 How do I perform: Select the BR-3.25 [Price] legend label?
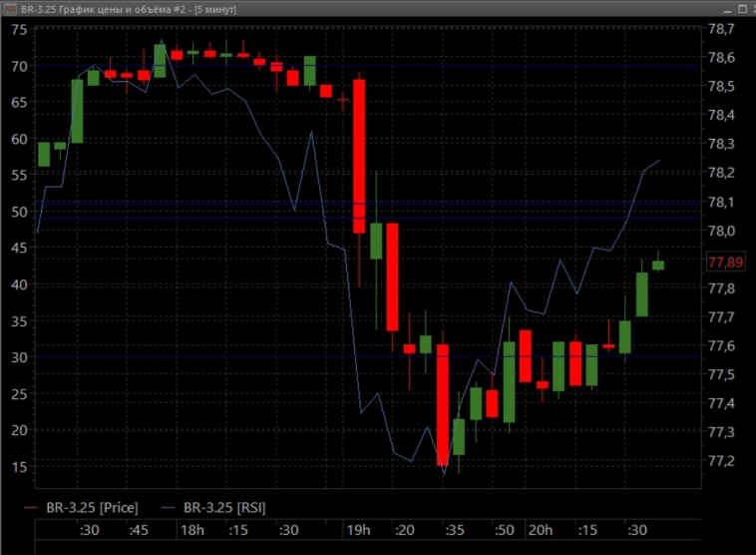tap(92, 507)
